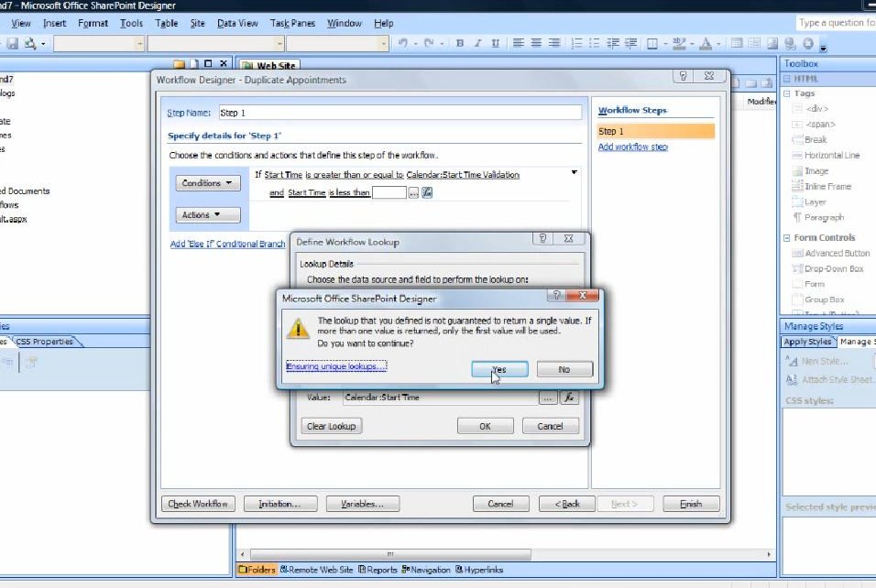Viewport: 876px width, 588px height.
Task: Click the Font Color toolbar icon
Action: 706,44
